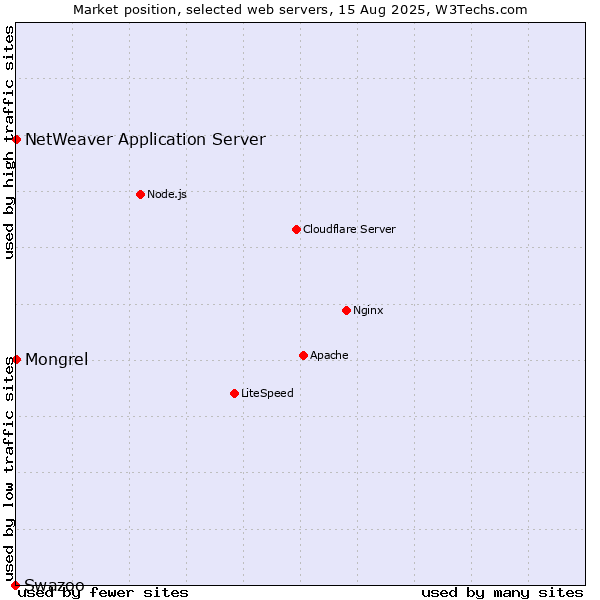Click the LiteSpeed red marker
600x600 pixels.
(235, 393)
